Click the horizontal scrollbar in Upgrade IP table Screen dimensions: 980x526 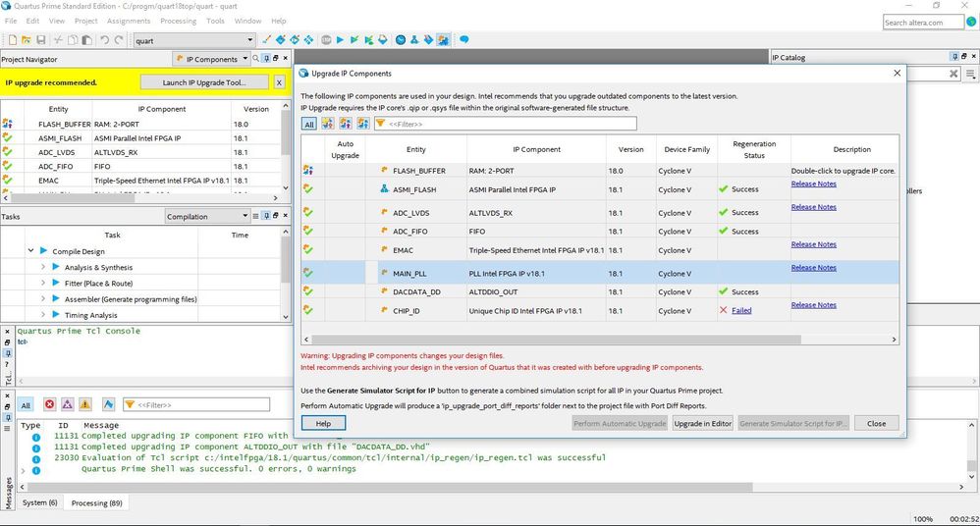[x=589, y=338]
